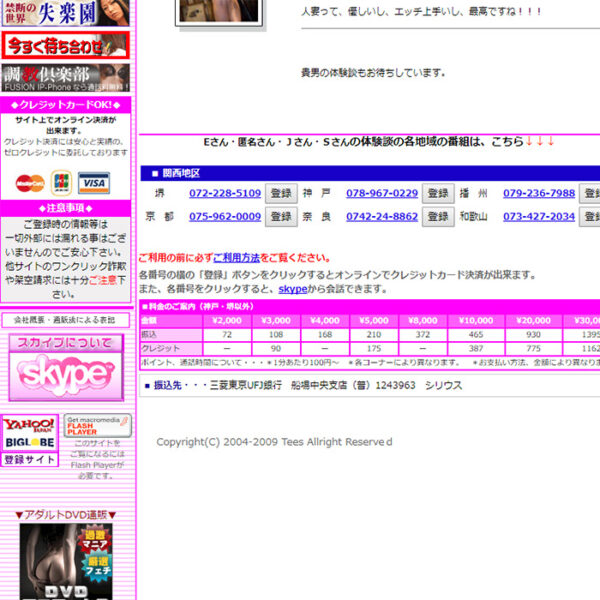Click the 料金のご案内 table title

[x=197, y=307]
